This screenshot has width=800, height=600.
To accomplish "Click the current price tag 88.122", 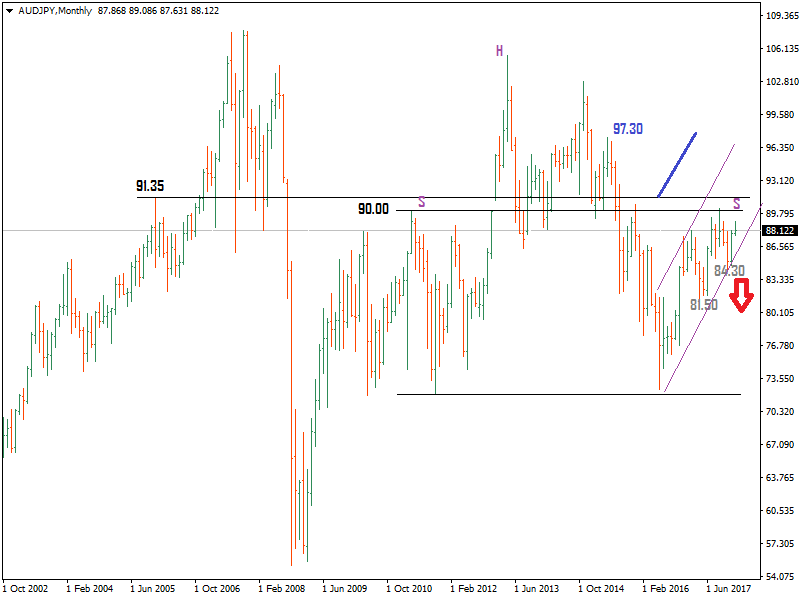I will tap(780, 231).
